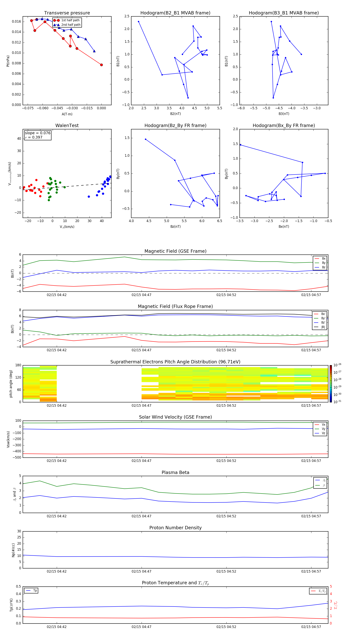Image resolution: width=351 pixels, height=644 pixels.
Task: Click the 'Np(#/cc)' y-axis label
Action: pos(13,550)
